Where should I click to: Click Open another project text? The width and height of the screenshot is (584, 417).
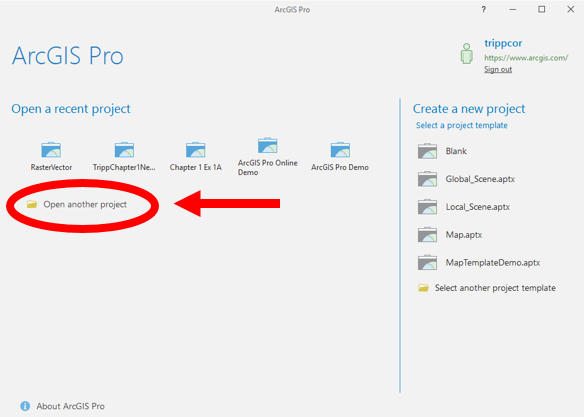pyautogui.click(x=85, y=204)
